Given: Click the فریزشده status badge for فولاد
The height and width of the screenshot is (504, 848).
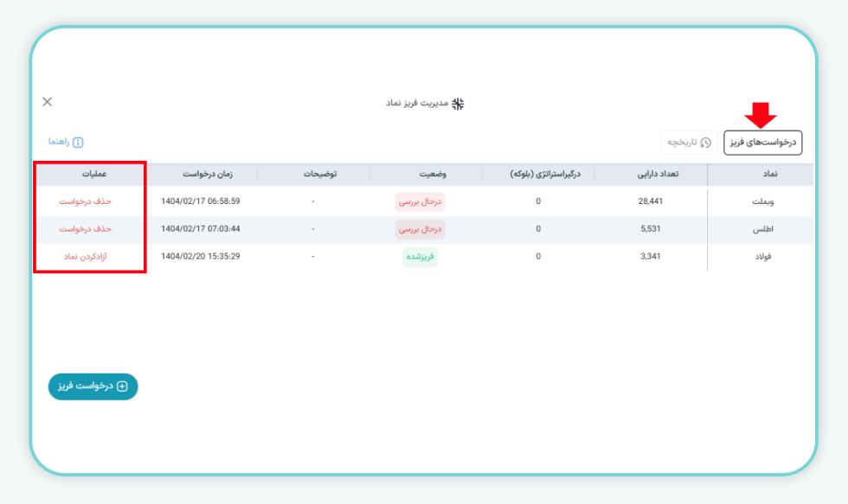Looking at the screenshot, I should [x=420, y=257].
